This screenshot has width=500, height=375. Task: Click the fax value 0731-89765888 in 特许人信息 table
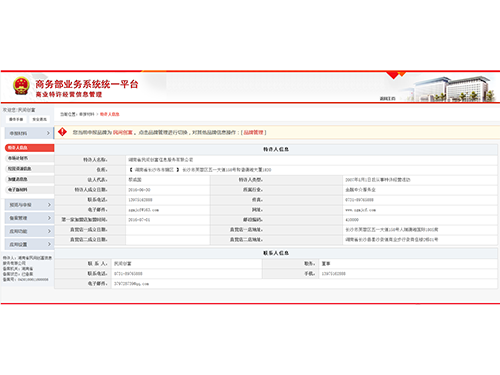click(359, 200)
